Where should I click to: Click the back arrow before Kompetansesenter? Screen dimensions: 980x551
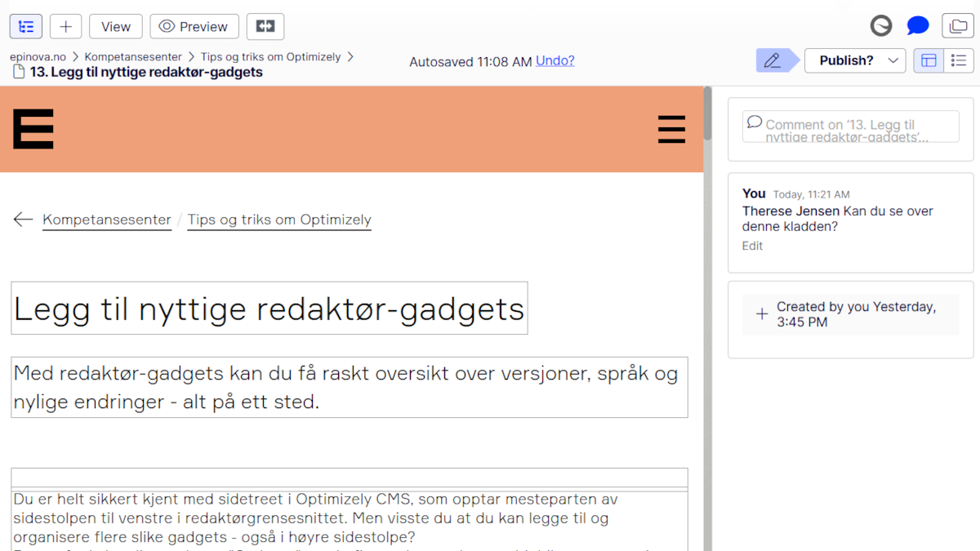(x=23, y=220)
